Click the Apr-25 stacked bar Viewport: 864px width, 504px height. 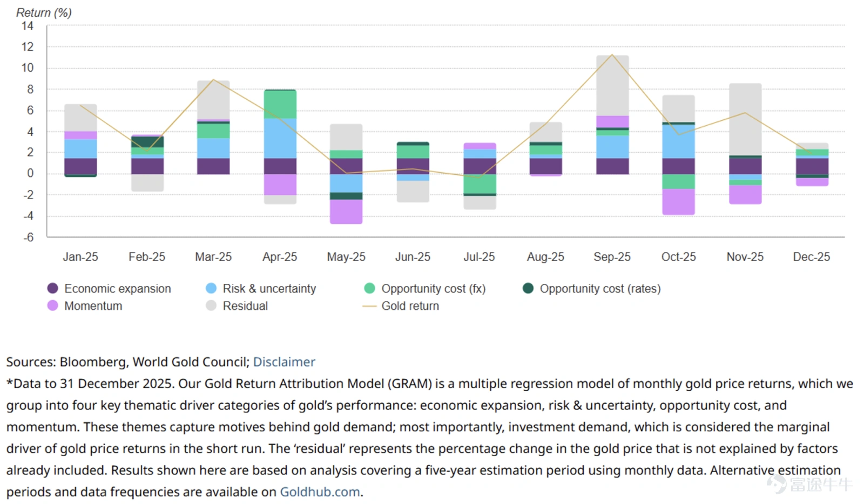(280, 146)
